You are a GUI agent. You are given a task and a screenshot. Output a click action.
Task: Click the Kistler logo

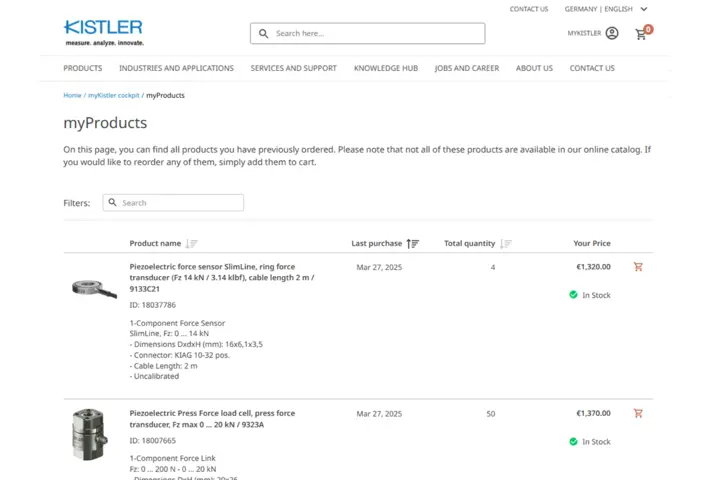coord(103,32)
